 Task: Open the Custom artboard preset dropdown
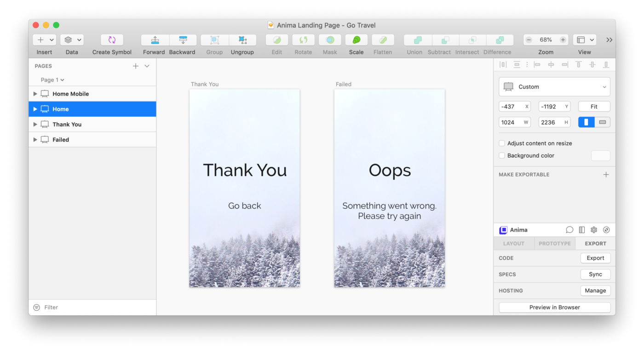click(554, 87)
